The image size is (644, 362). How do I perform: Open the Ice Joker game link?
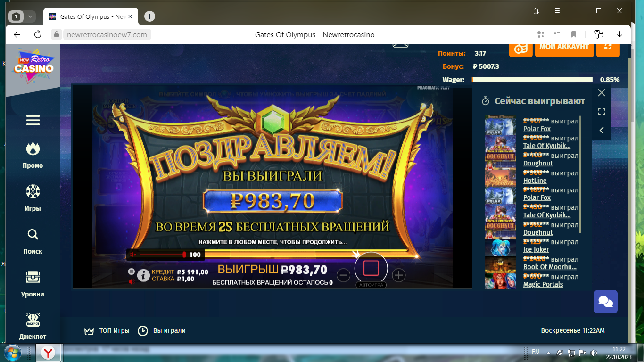[x=536, y=249]
